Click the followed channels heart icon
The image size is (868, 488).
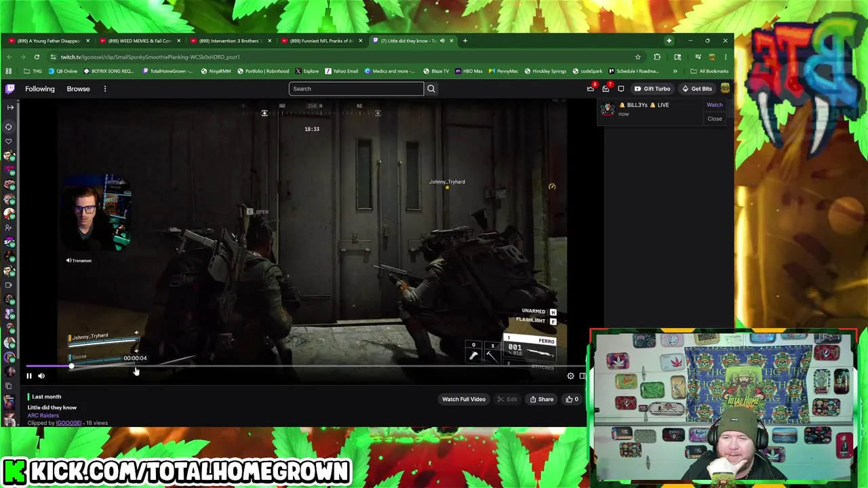point(9,142)
